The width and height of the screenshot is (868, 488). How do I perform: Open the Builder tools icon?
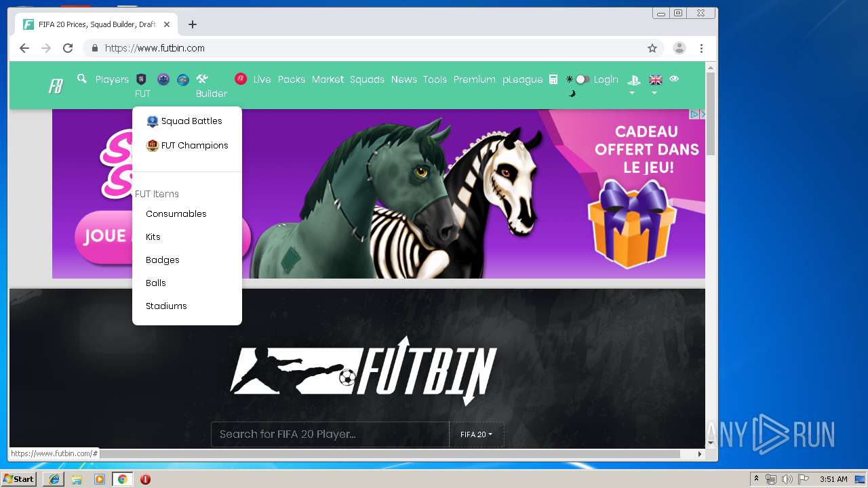pyautogui.click(x=202, y=79)
